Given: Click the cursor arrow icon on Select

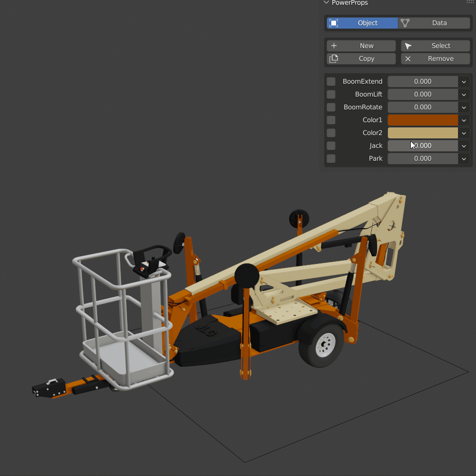Looking at the screenshot, I should 408,46.
